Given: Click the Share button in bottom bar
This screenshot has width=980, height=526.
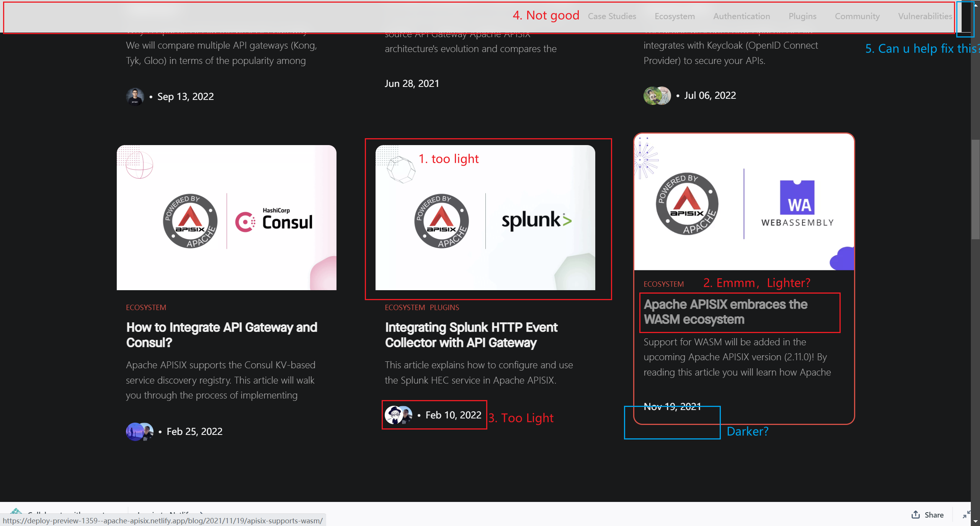Looking at the screenshot, I should click(x=928, y=515).
